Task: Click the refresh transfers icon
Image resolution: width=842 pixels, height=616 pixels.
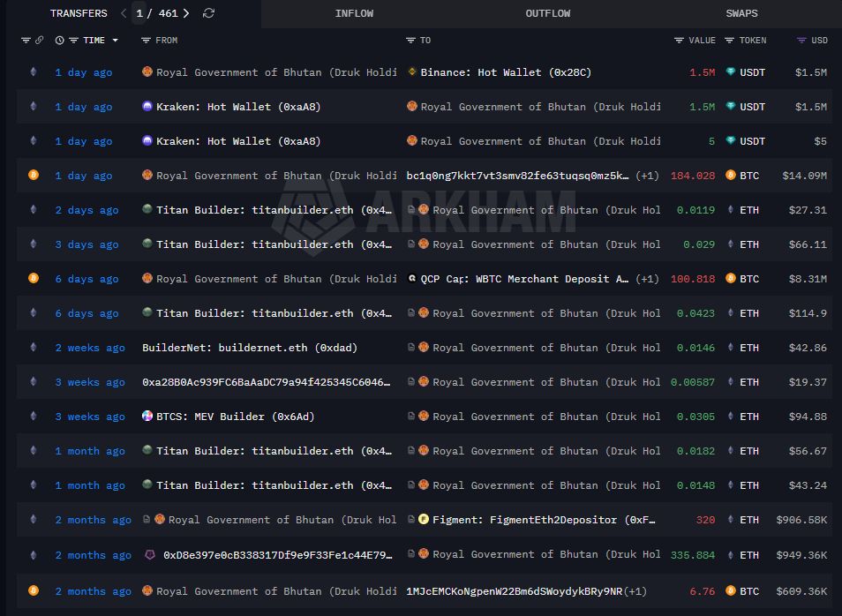Action: 208,13
